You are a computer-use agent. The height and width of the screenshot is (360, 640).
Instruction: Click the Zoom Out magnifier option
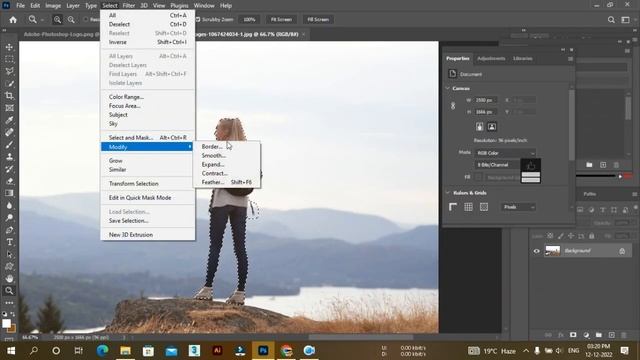[x=71, y=20]
